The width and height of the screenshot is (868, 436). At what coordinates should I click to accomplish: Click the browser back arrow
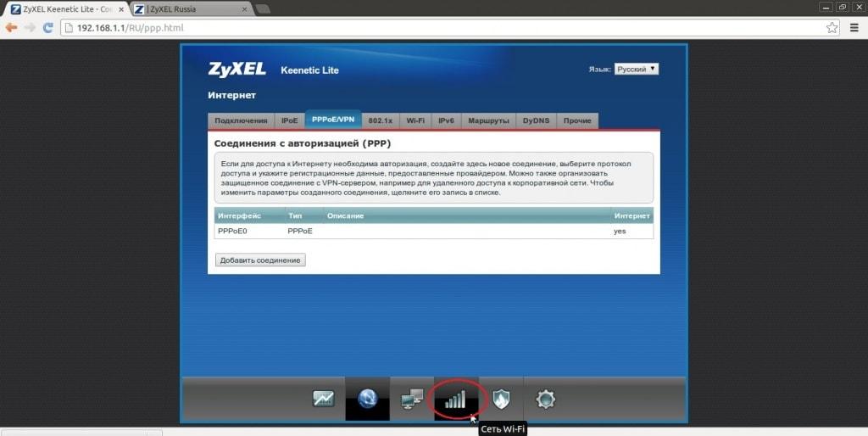point(11,28)
